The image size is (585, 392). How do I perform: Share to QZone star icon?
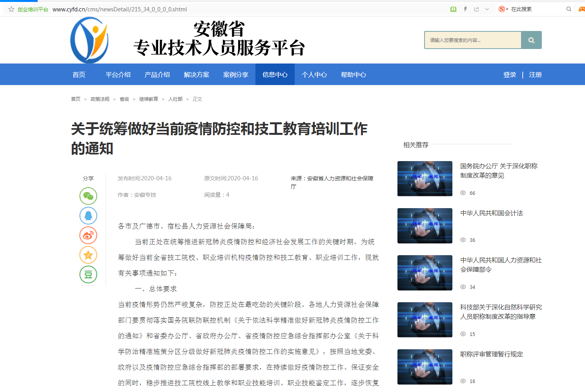[88, 255]
